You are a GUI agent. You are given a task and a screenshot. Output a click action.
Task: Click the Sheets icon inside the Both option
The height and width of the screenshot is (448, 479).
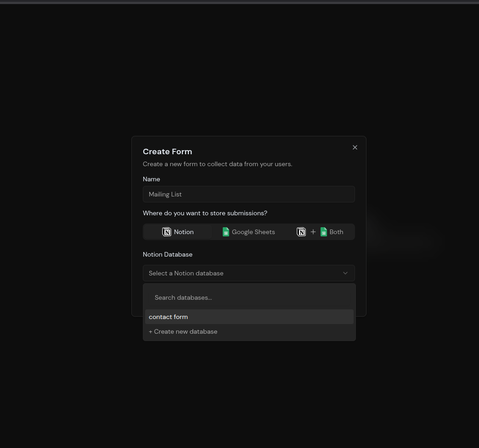click(x=324, y=232)
